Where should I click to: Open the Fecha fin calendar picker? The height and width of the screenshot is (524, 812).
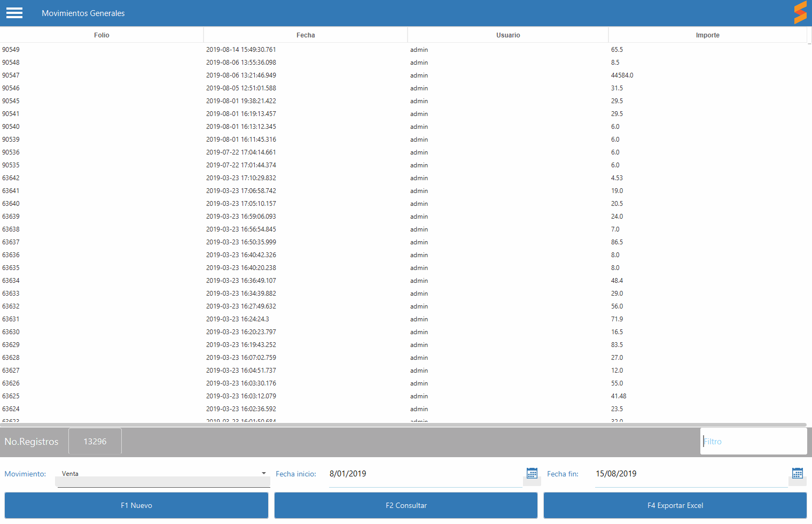(x=797, y=473)
